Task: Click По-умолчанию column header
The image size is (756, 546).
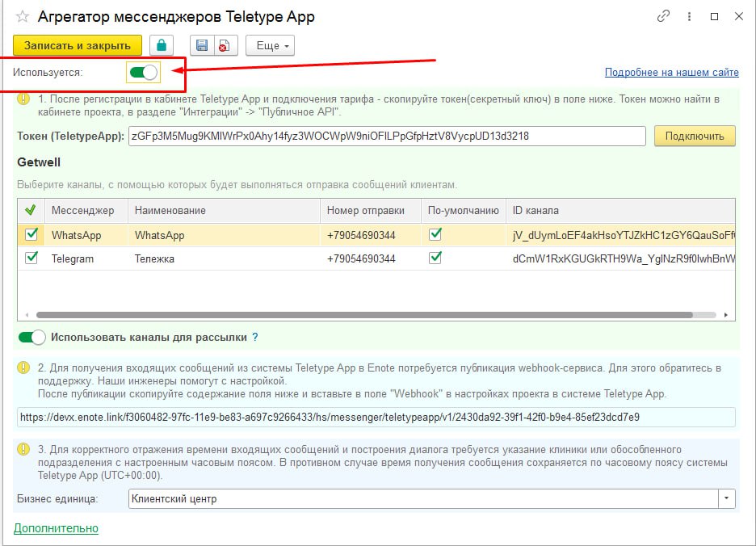Action: click(464, 210)
